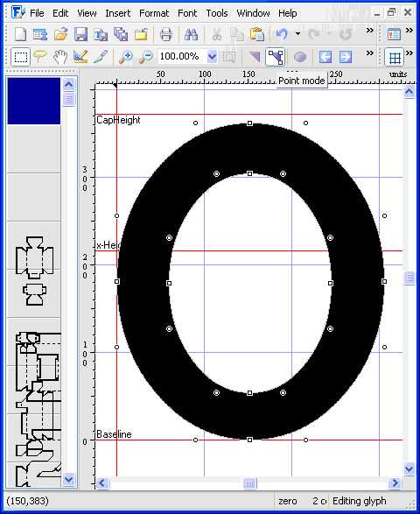Click the FontCreator application logo icon
This screenshot has width=420, height=514.
18,12
